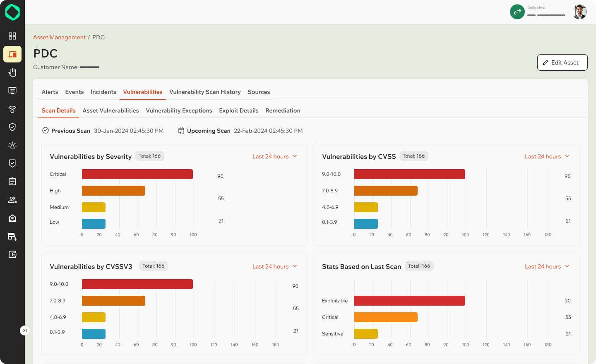Click the Vulnerabilities by CVSSV3 title
Screen dimensions: 596x364
coord(91,266)
